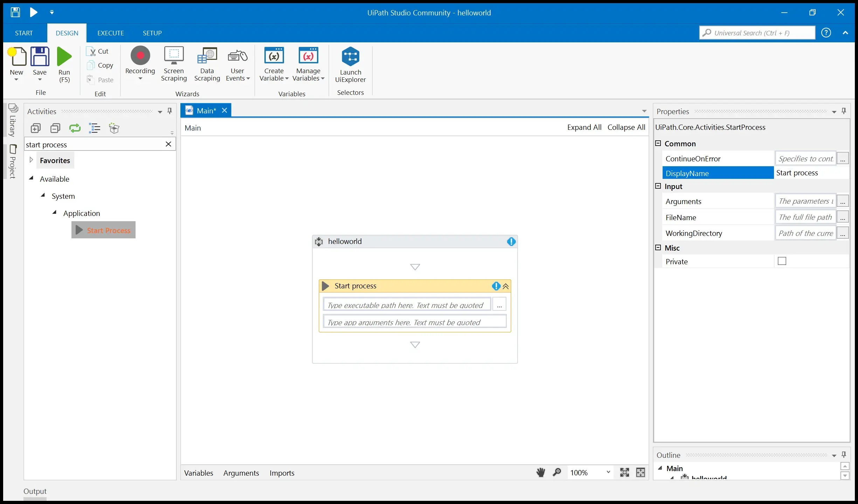Click the Start process warning icon
This screenshot has height=504, width=858.
(496, 286)
